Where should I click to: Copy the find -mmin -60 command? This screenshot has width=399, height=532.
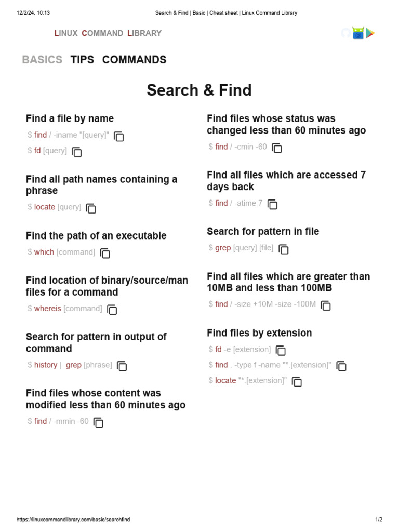click(98, 422)
